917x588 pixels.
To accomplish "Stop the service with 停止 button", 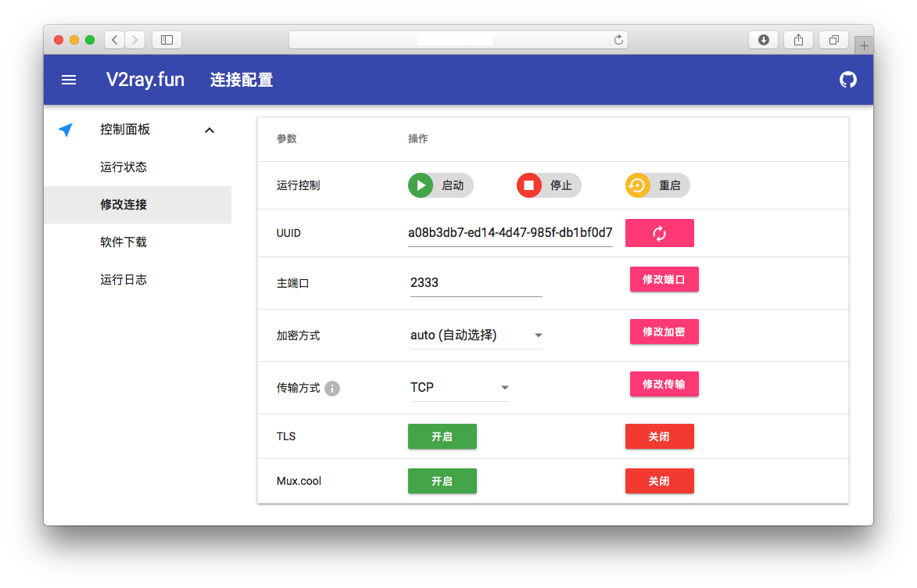I will pyautogui.click(x=549, y=185).
